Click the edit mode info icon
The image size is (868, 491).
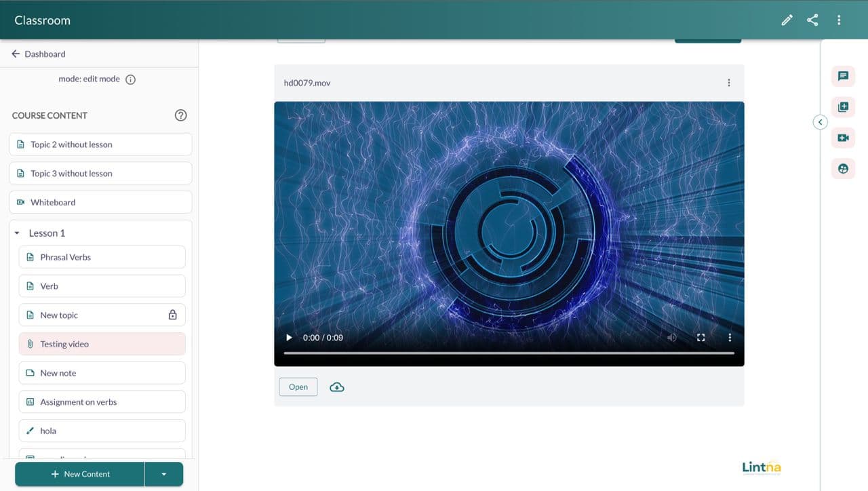131,79
